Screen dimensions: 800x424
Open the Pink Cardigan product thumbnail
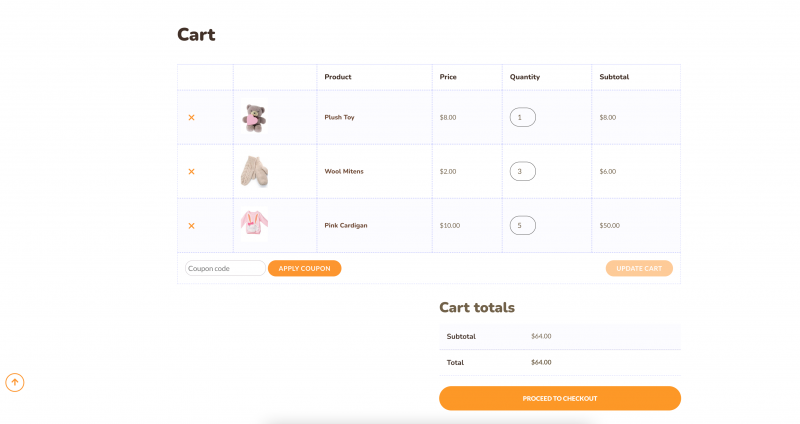[254, 223]
